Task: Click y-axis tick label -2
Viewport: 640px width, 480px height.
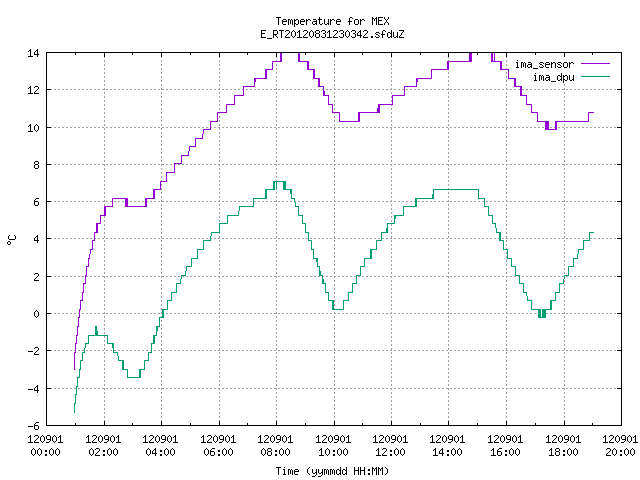Action: (x=33, y=351)
